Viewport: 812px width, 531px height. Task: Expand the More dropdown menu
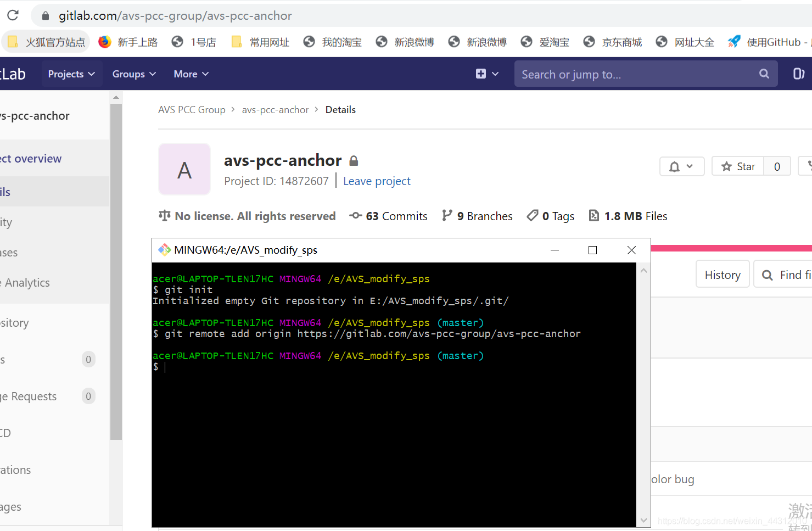pyautogui.click(x=191, y=74)
